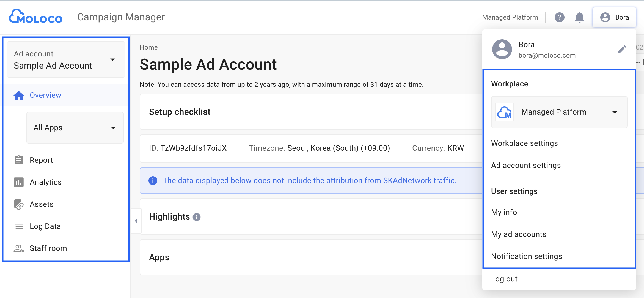The width and height of the screenshot is (644, 298).
Task: Select Ad account settings
Action: click(526, 165)
